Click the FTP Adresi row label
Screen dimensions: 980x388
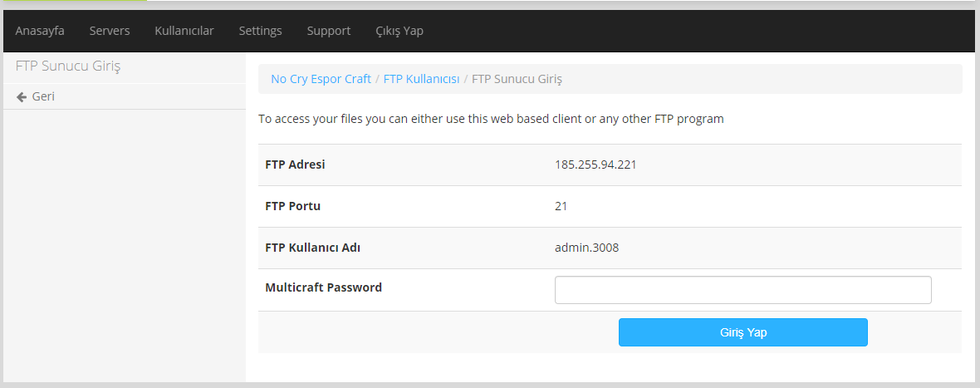[295, 165]
